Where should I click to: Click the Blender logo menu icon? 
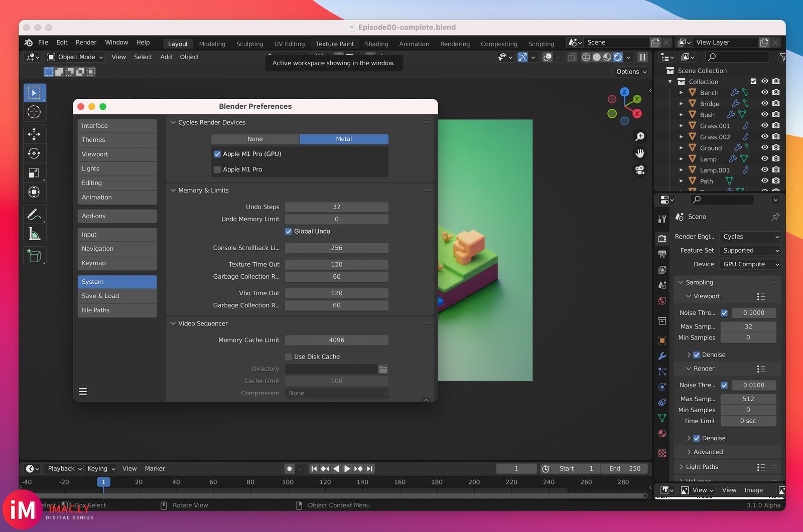pos(29,43)
